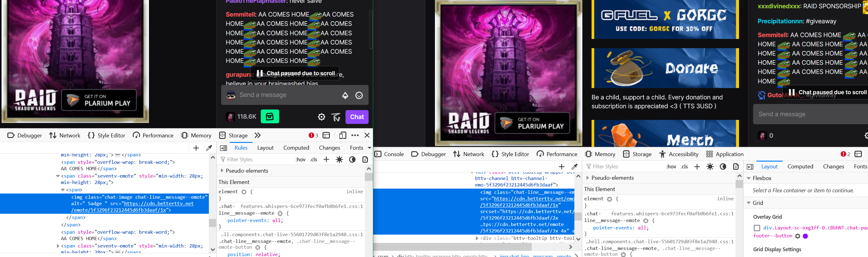Toggle sidebar pane icon beside Rules tab

[223, 148]
